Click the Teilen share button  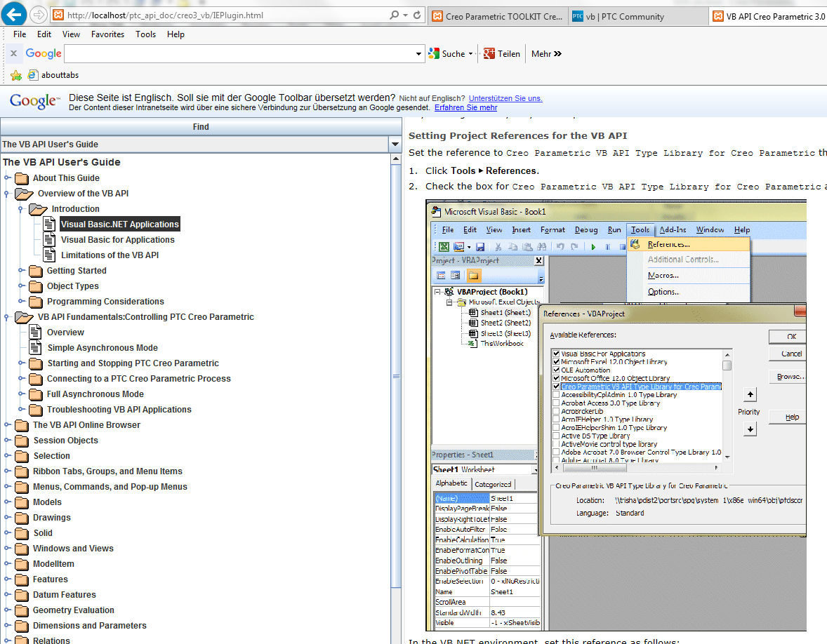pos(501,54)
